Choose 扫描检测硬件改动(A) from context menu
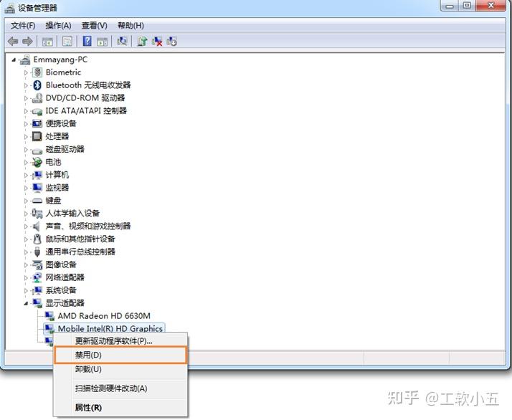The height and width of the screenshot is (420, 512). pyautogui.click(x=120, y=388)
